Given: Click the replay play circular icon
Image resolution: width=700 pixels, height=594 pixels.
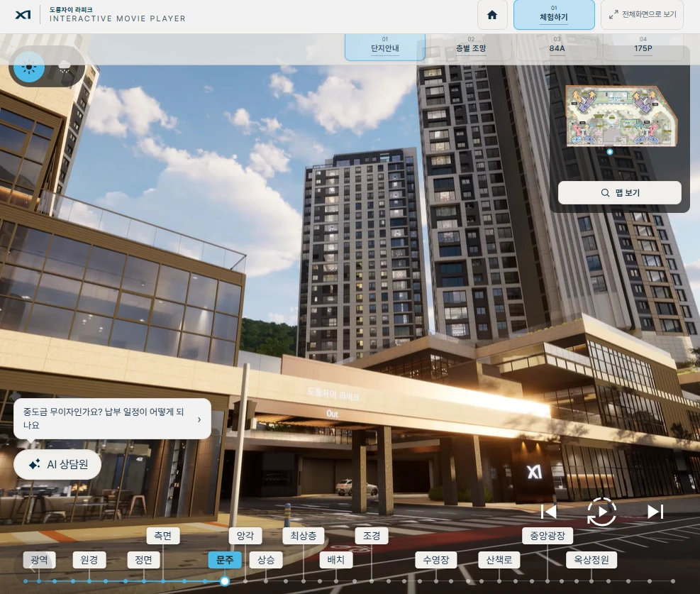Looking at the screenshot, I should [x=601, y=512].
